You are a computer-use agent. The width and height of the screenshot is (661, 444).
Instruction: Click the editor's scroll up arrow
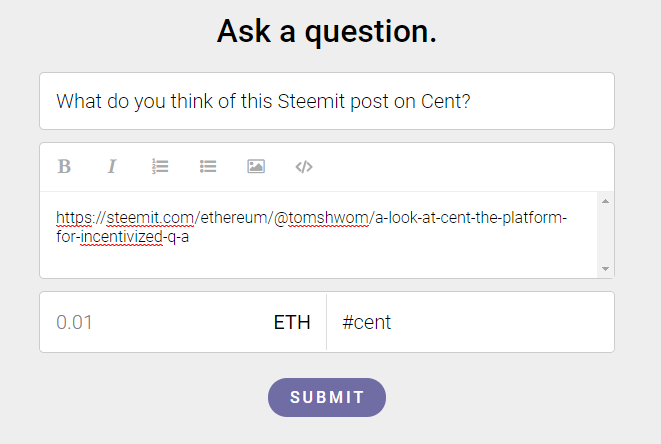[605, 201]
